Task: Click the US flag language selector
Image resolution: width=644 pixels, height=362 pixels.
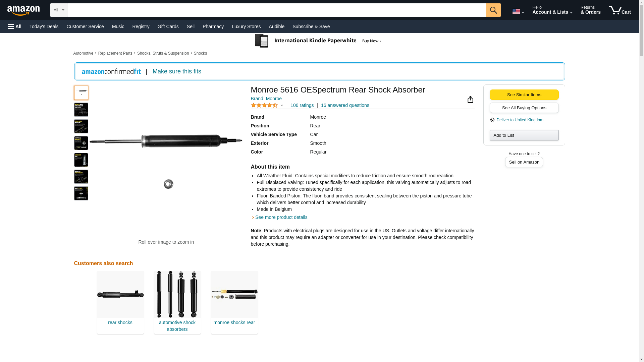Action: point(518,11)
